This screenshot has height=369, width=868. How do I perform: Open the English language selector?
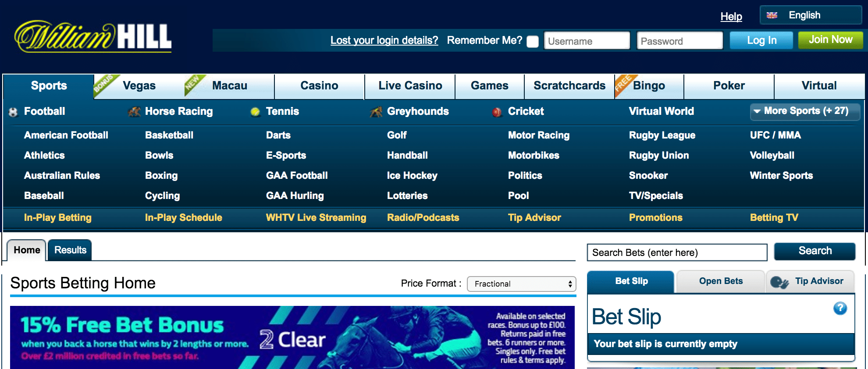[811, 15]
